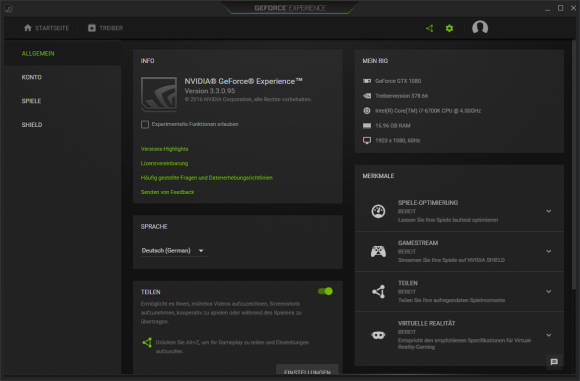Viewport: 580px width, 381px height.
Task: Click the '1920 x 1080, 60Hz' text
Action: 398,141
